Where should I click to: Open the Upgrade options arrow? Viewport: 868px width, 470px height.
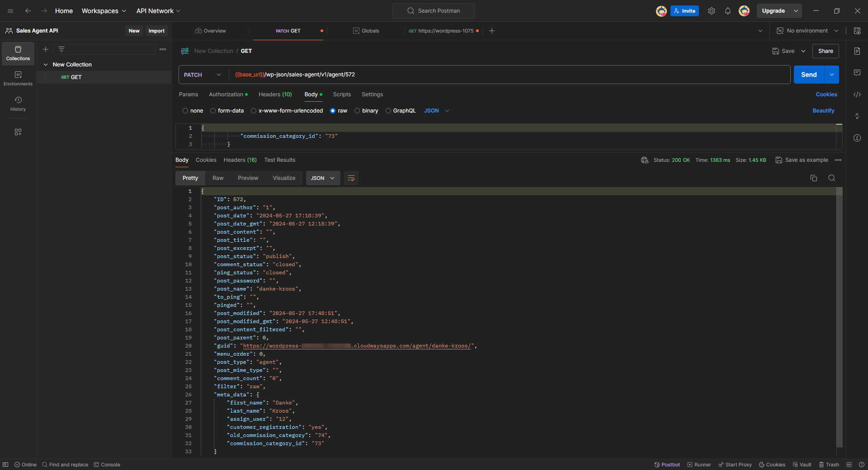tap(796, 11)
